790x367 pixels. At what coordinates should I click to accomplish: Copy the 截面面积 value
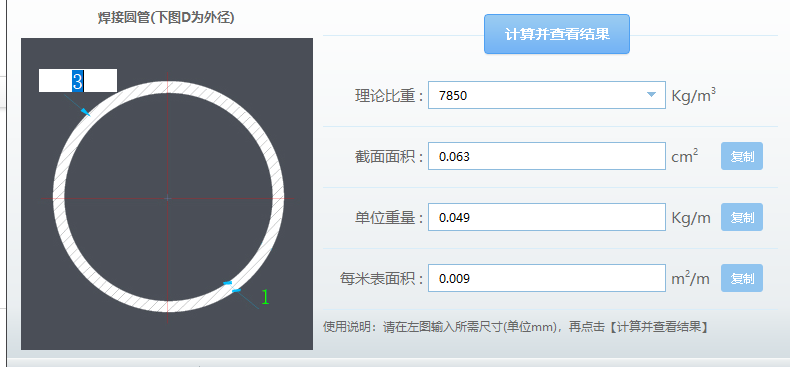click(x=742, y=156)
